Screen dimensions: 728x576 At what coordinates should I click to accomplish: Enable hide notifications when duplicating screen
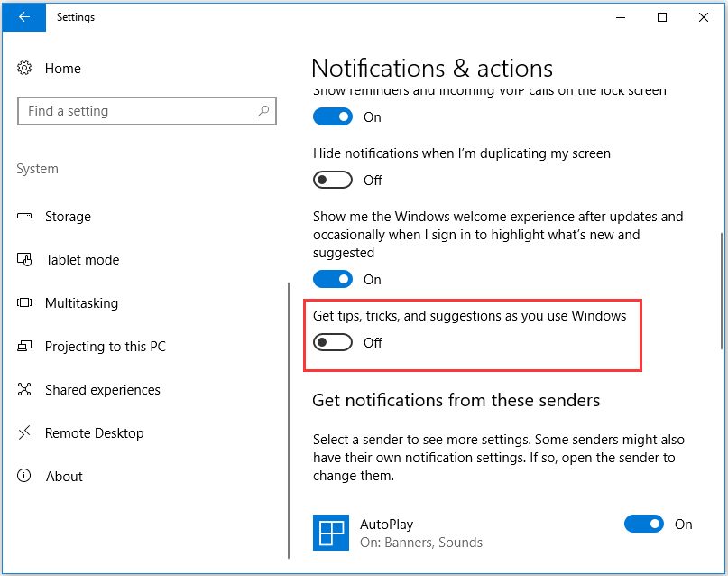(332, 181)
